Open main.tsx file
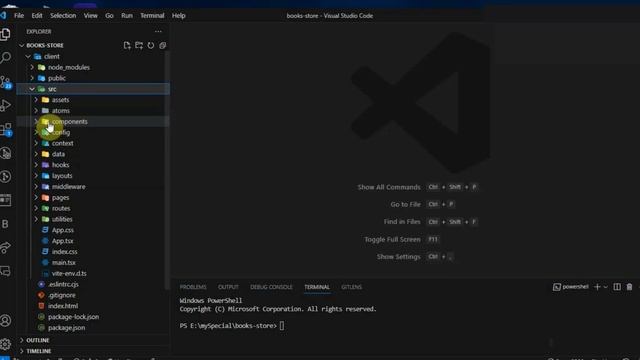This screenshot has height=360, width=640. tap(64, 263)
